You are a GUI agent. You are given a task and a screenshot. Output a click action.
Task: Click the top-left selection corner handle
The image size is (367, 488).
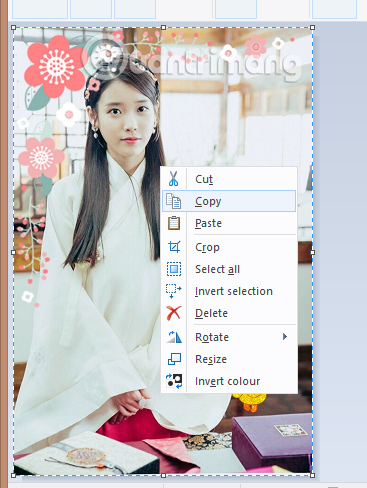click(x=13, y=27)
